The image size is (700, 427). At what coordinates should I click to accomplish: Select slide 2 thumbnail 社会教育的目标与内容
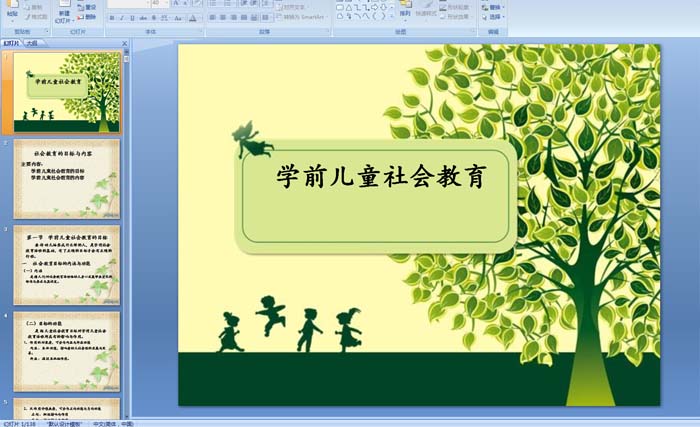(x=67, y=179)
